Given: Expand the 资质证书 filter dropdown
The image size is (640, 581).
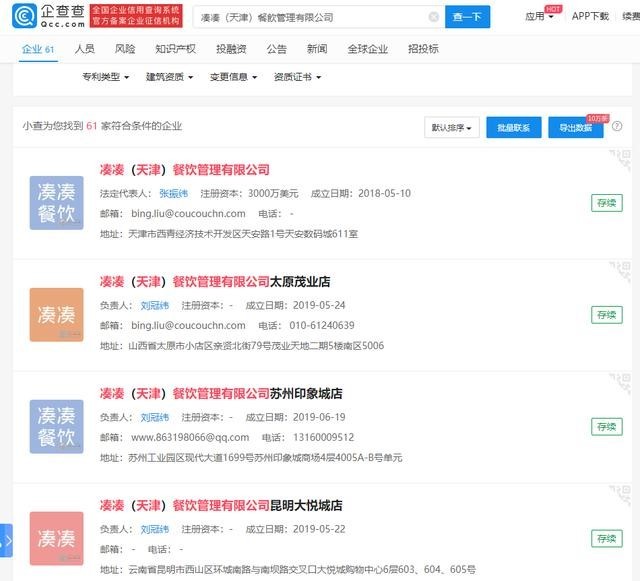Looking at the screenshot, I should pyautogui.click(x=297, y=77).
